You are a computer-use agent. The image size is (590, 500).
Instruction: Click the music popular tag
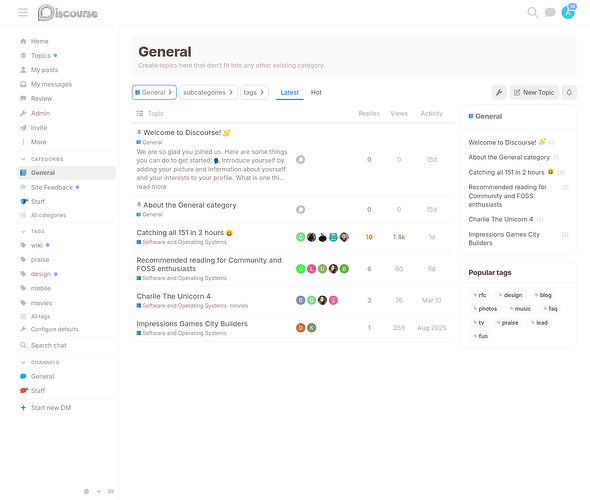(x=520, y=309)
